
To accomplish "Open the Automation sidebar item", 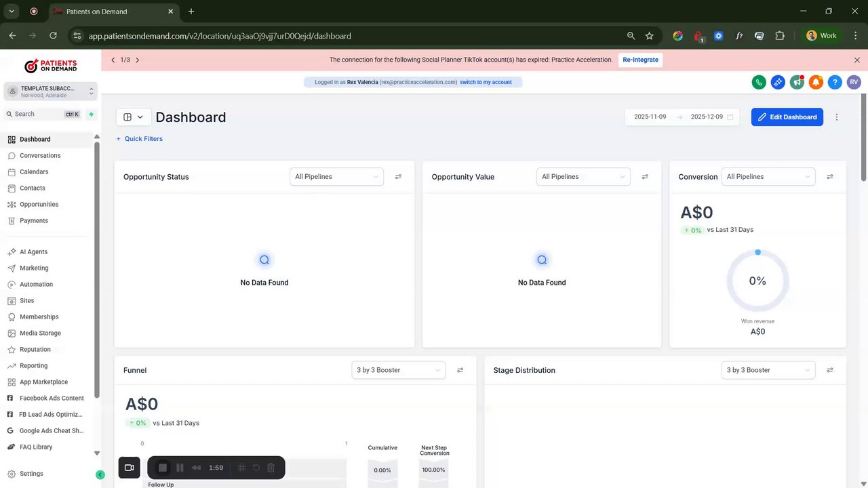I will [36, 285].
